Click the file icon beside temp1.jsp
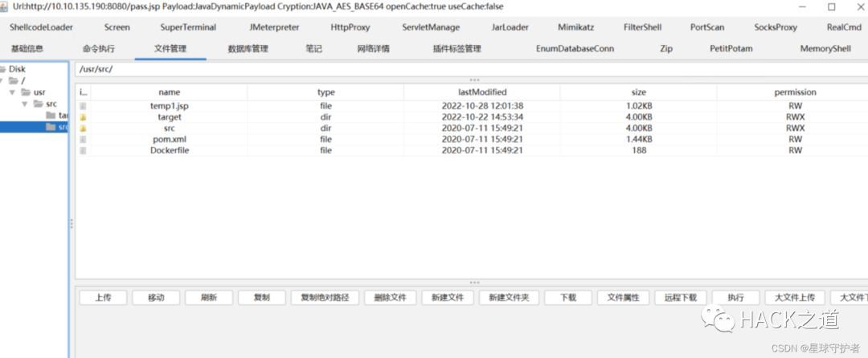Viewport: 868px width, 358px height. tap(83, 106)
